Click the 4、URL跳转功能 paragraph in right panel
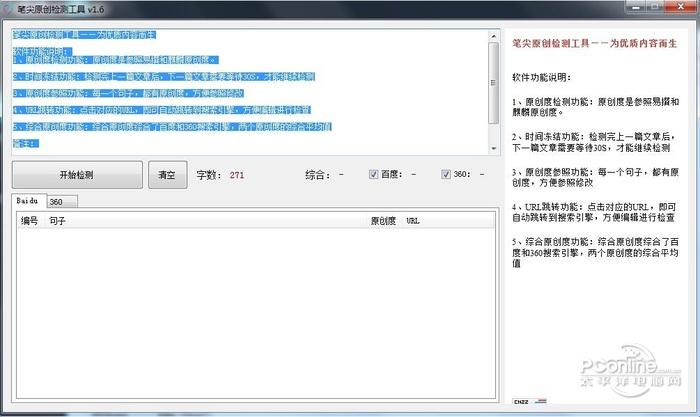The image size is (700, 417). tap(595, 213)
